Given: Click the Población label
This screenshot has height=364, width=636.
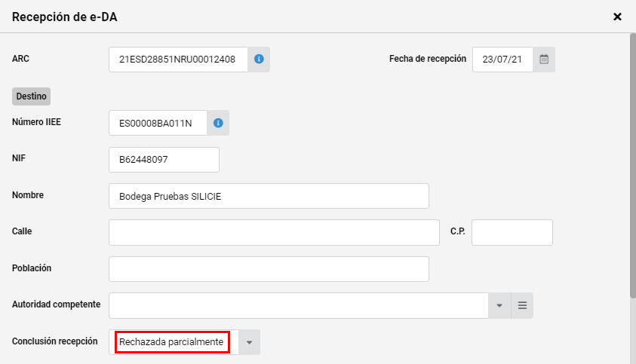Looking at the screenshot, I should (32, 268).
